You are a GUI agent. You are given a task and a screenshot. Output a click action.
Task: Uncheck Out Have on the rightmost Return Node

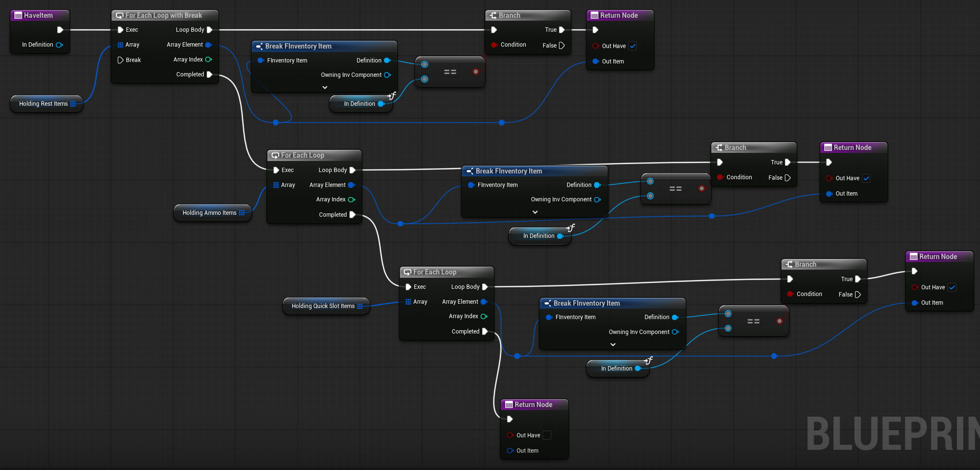click(952, 287)
